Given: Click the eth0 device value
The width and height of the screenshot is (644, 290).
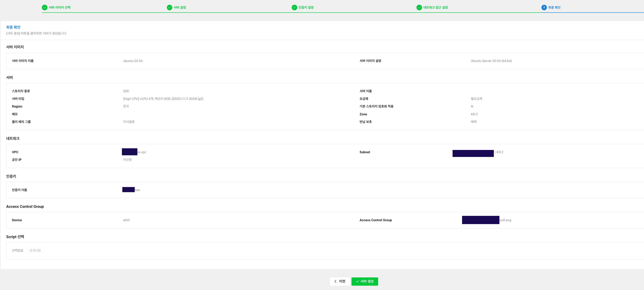Looking at the screenshot, I should pos(126,220).
